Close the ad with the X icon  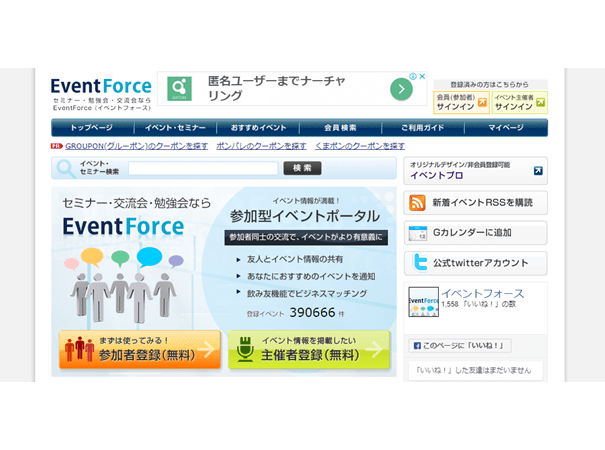pos(424,76)
